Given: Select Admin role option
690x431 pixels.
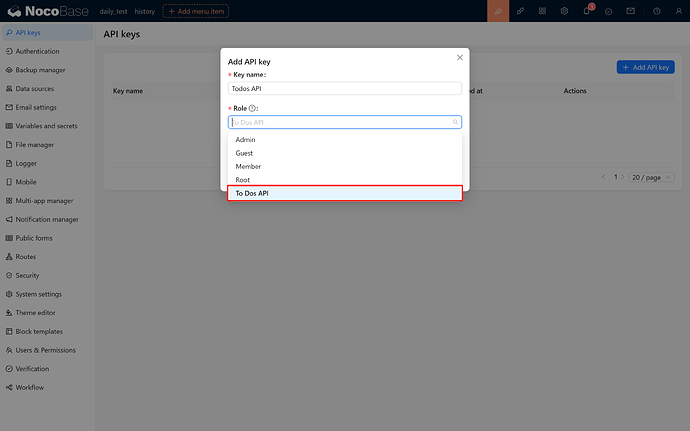Looking at the screenshot, I should 345,140.
